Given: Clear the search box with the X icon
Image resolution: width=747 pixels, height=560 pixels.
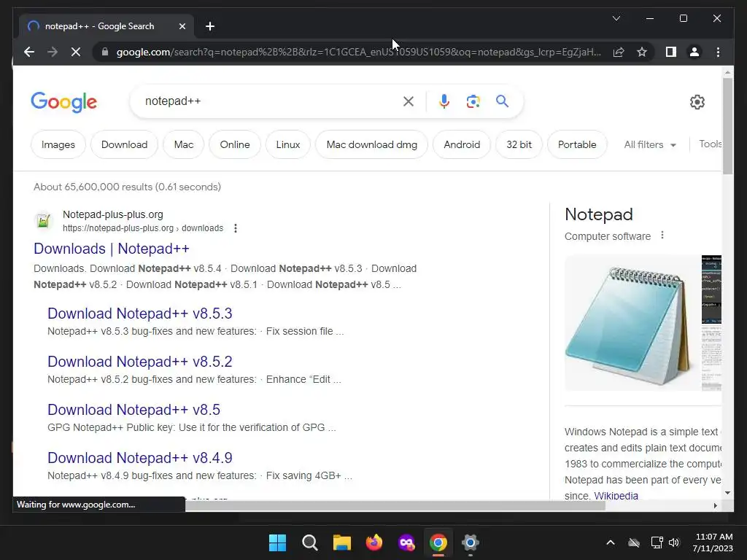Looking at the screenshot, I should (409, 101).
